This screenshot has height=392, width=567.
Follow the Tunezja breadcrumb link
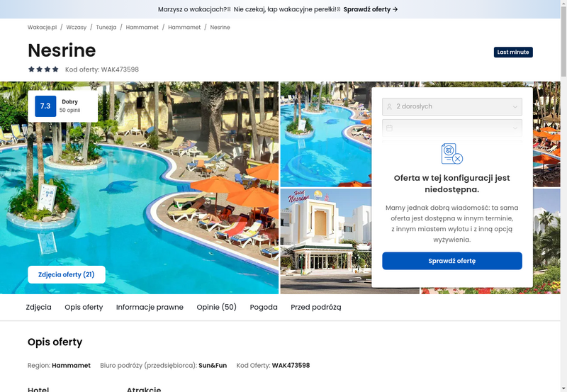point(106,27)
